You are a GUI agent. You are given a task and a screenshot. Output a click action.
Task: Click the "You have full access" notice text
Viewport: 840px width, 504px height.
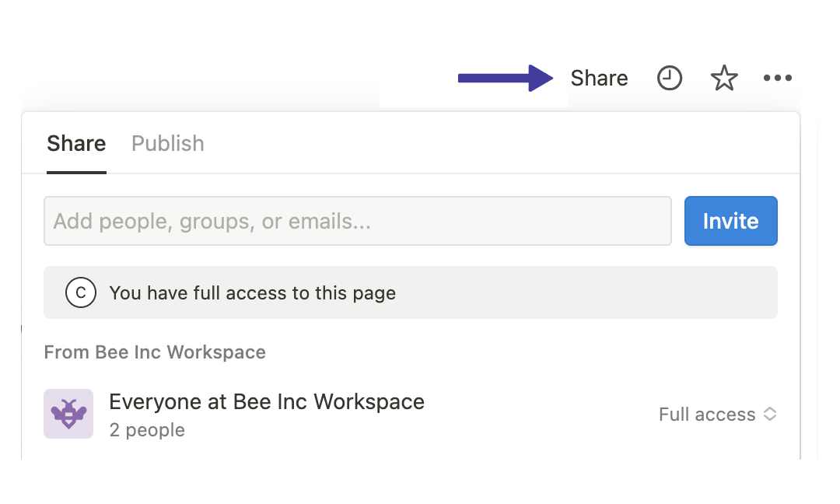(x=253, y=293)
